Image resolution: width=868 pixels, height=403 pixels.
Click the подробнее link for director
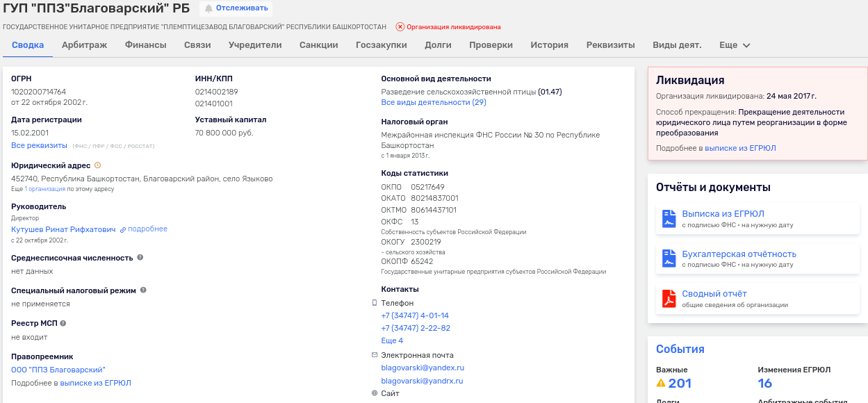[x=147, y=229]
